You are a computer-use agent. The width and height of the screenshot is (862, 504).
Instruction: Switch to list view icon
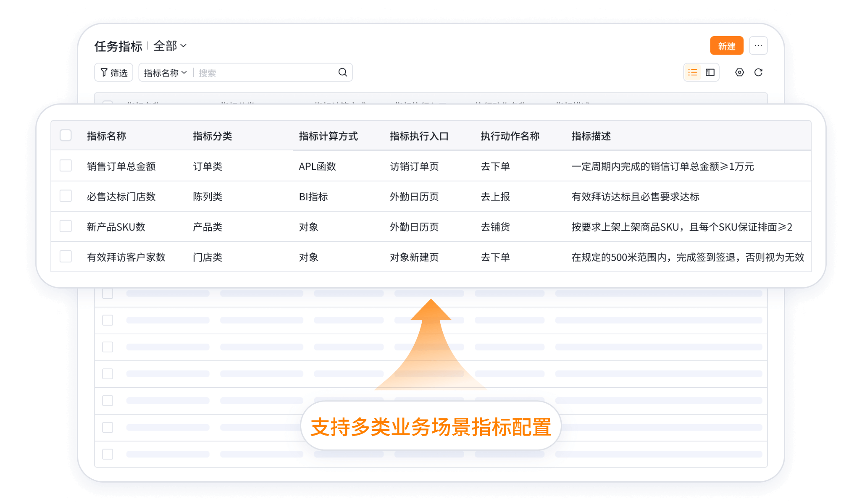click(x=693, y=72)
